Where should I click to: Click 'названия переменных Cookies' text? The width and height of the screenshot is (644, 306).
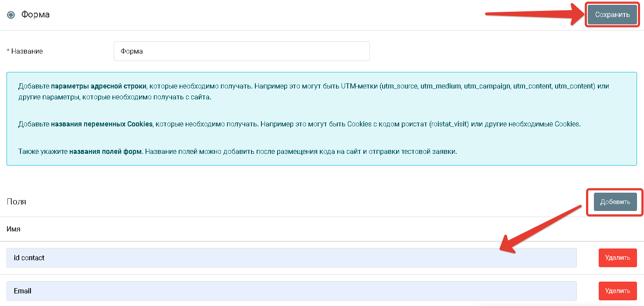pyautogui.click(x=102, y=124)
